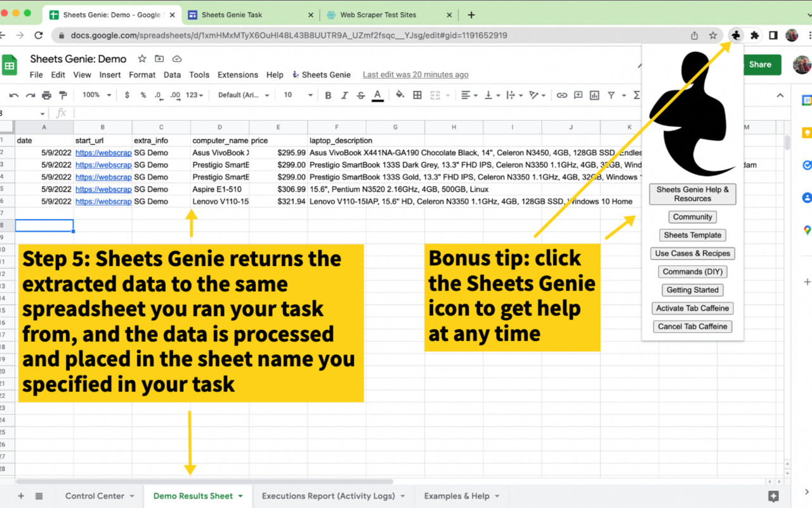
Task: Click the Asus VivoBook start_url link
Action: pyautogui.click(x=103, y=153)
